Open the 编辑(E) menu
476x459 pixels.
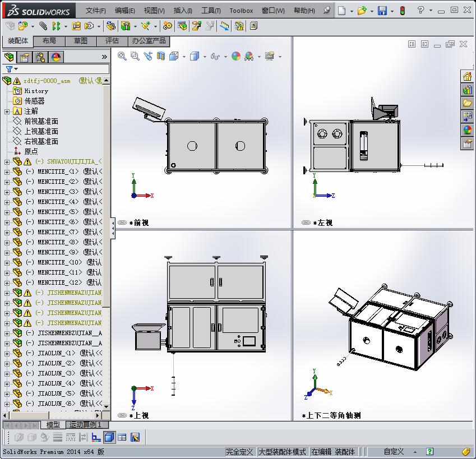coord(125,11)
